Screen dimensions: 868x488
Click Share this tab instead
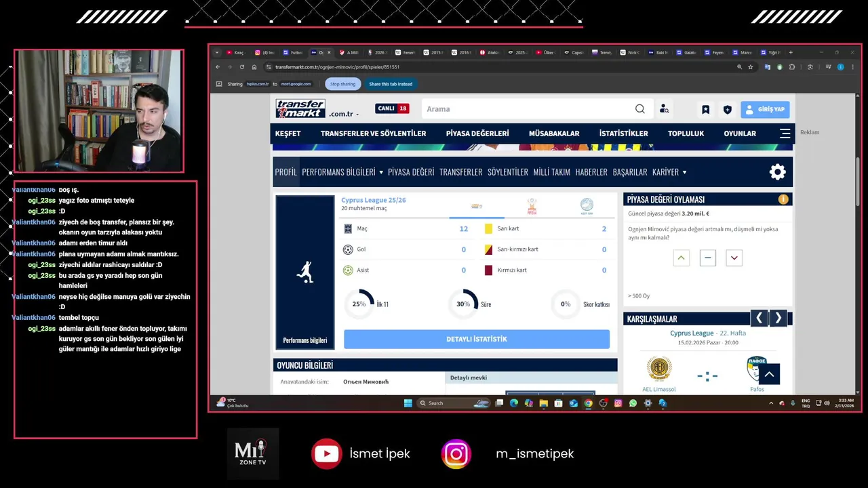(391, 84)
